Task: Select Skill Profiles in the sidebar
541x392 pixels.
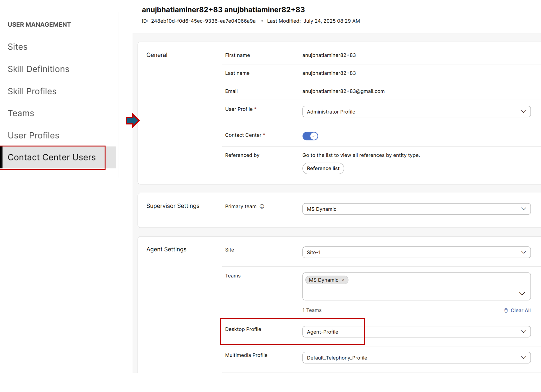Action: click(32, 91)
